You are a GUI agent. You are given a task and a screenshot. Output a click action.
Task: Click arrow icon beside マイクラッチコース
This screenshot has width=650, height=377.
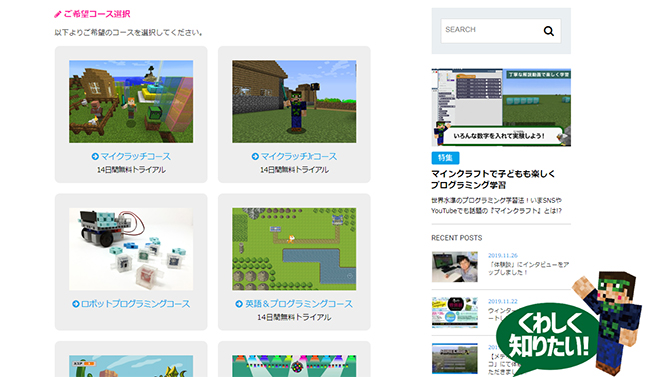(x=95, y=156)
